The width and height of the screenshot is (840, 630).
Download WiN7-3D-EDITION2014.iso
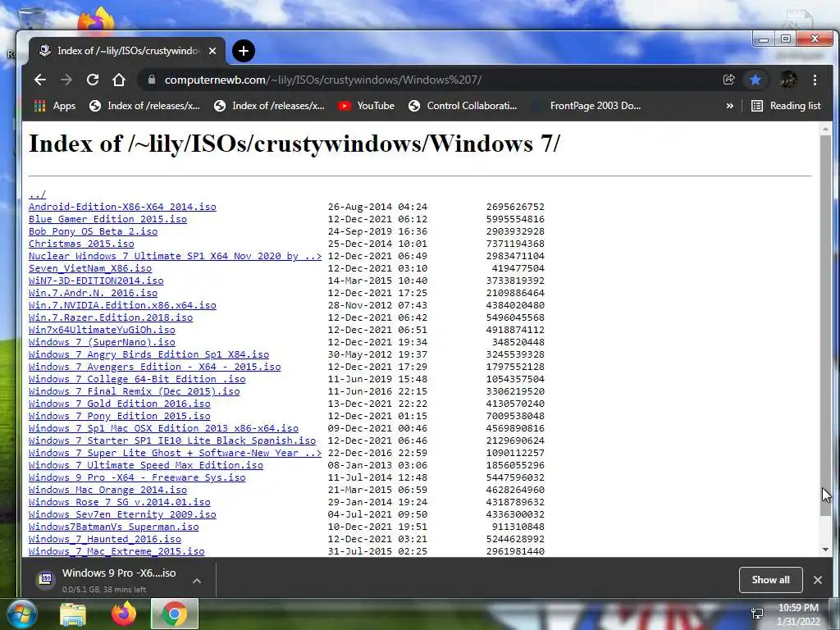tap(96, 281)
